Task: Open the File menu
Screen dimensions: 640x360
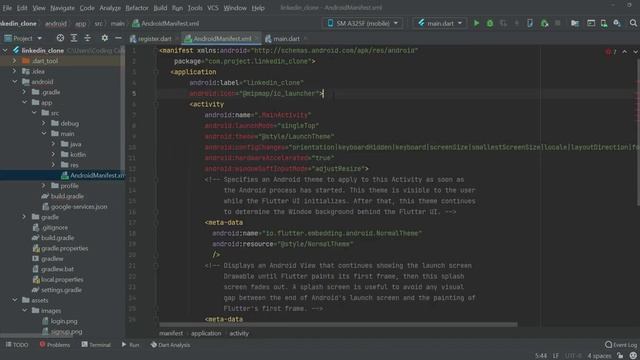Action: [x=7, y=8]
